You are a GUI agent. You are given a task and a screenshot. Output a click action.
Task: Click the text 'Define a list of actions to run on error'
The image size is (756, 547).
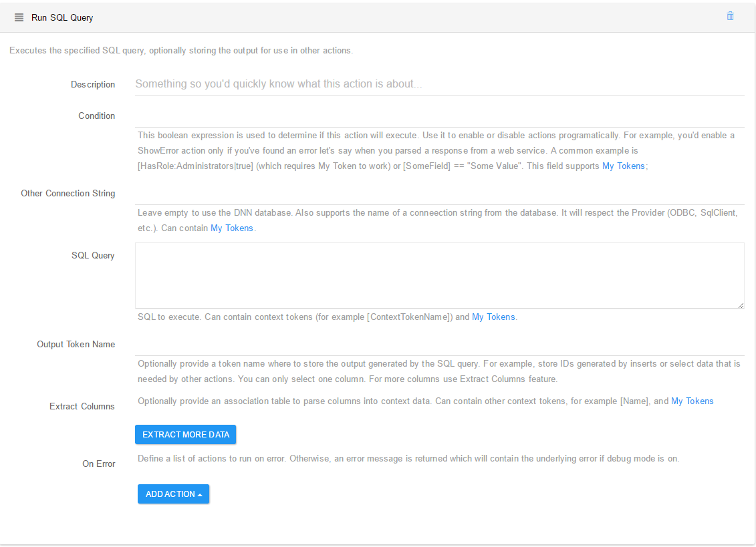point(211,458)
